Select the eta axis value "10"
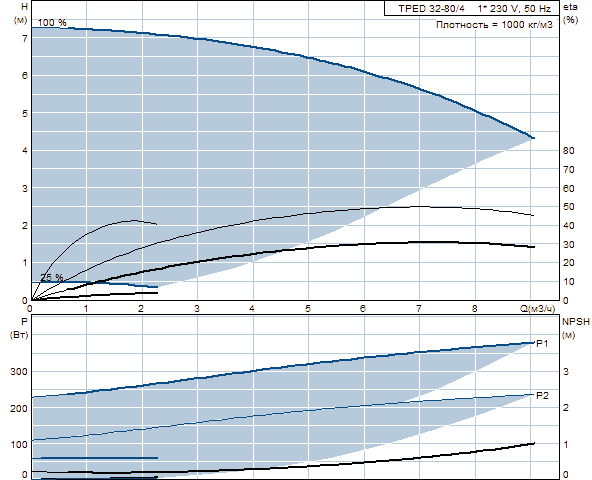 click(x=568, y=282)
